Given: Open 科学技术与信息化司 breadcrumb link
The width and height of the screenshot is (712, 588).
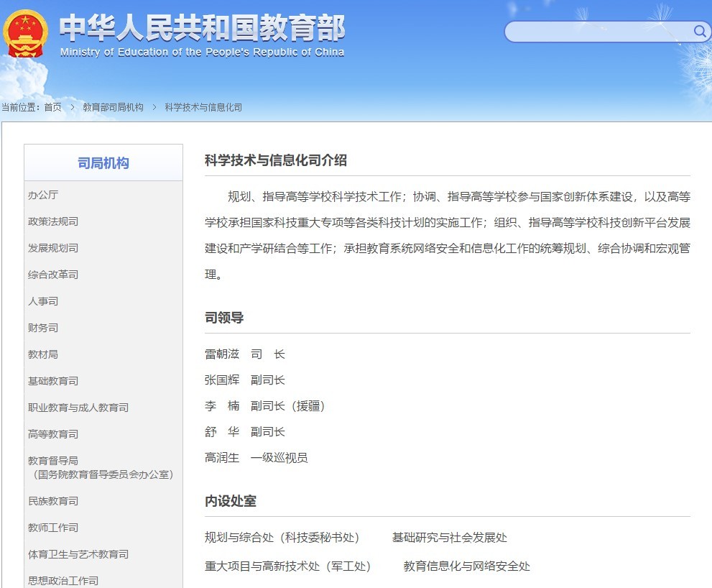Looking at the screenshot, I should pyautogui.click(x=203, y=107).
